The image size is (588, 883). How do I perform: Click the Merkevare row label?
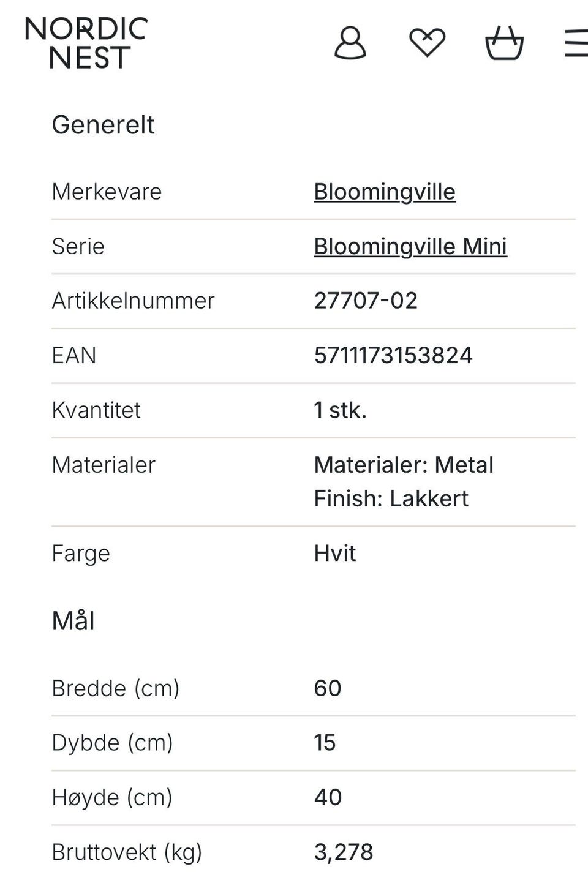(x=107, y=192)
